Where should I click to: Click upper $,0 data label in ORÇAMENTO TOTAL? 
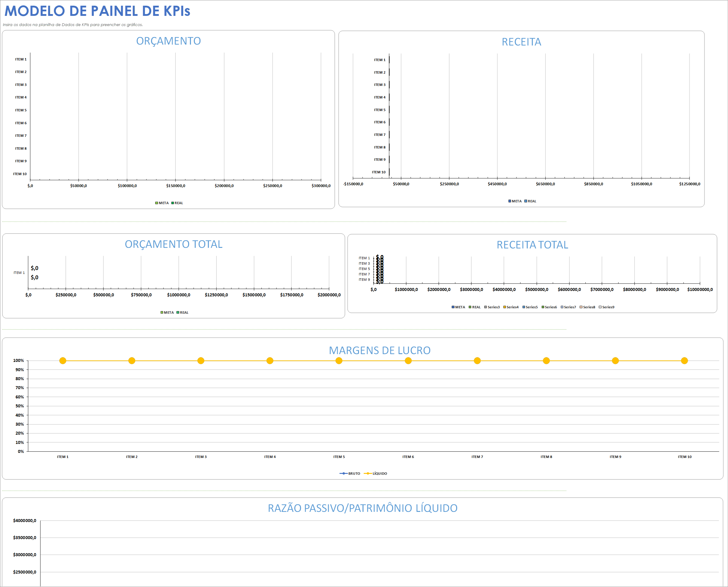pos(34,268)
